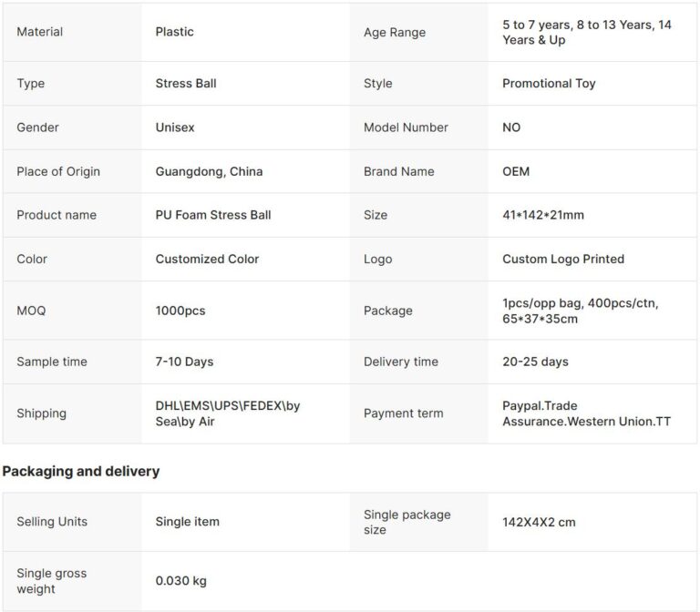This screenshot has height=612, width=700.
Task: Select the Single item selling units value
Action: point(188,522)
